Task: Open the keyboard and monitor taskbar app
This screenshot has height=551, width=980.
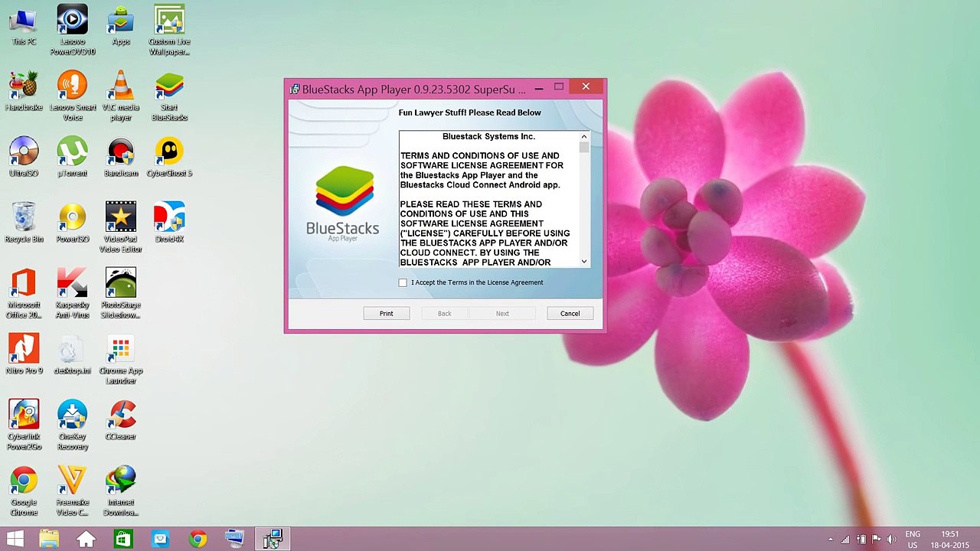Action: (x=234, y=540)
